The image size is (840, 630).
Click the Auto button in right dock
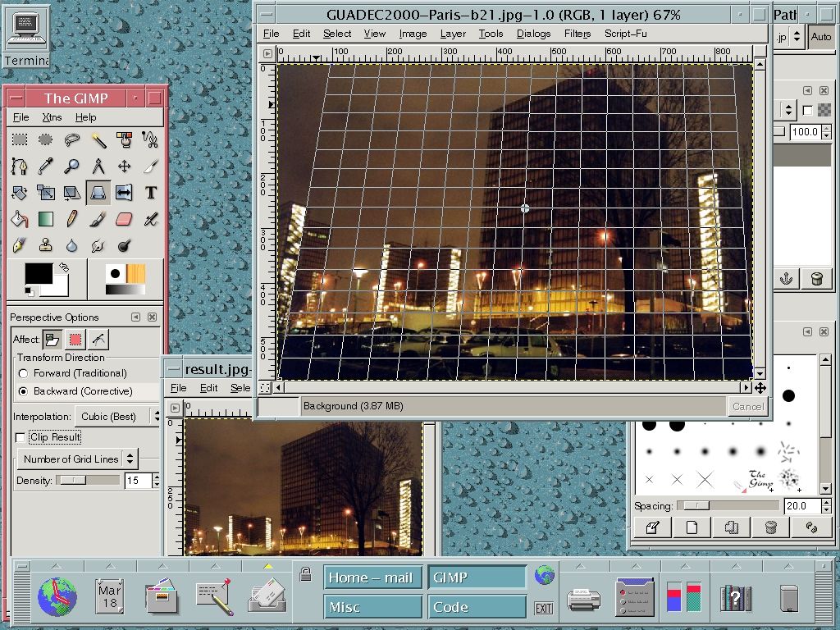[820, 37]
